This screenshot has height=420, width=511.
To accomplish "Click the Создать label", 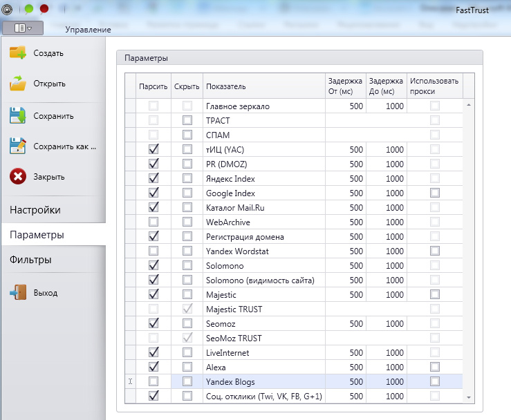I will (x=48, y=53).
